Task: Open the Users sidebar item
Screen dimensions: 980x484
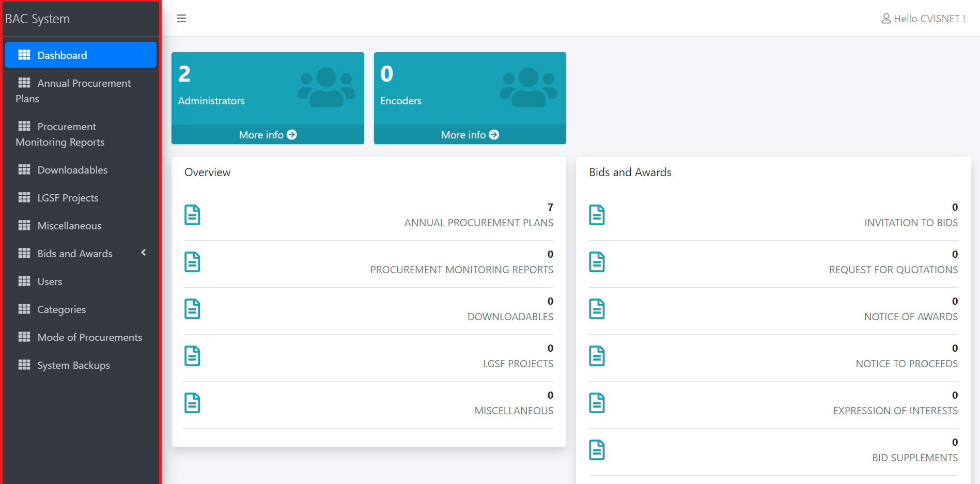Action: [x=81, y=281]
